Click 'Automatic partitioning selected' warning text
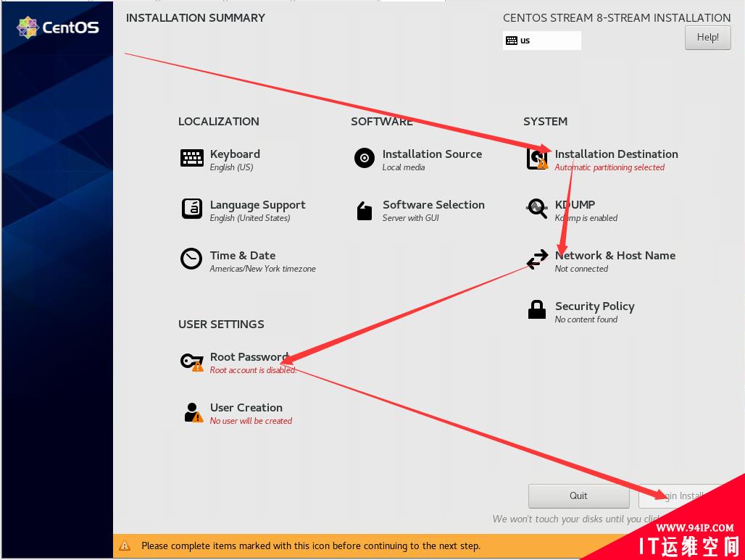This screenshot has height=560, width=745. tap(609, 167)
